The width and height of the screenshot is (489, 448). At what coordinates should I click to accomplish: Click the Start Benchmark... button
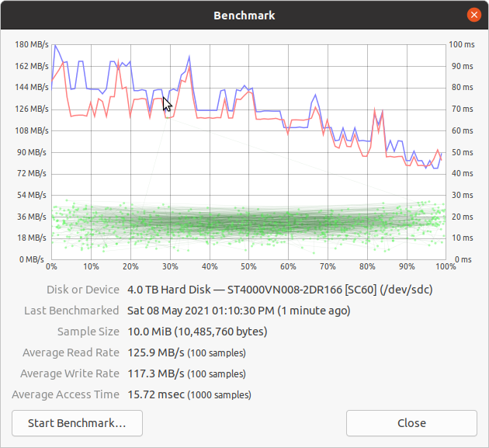pyautogui.click(x=77, y=423)
